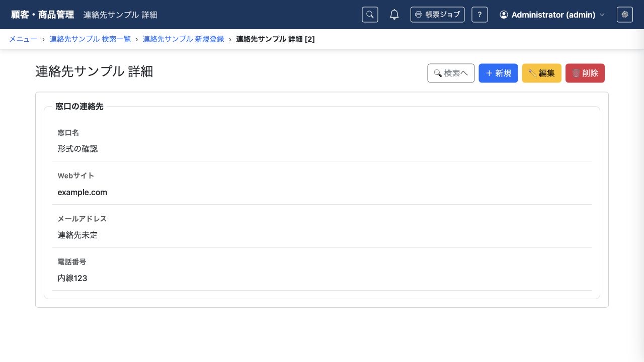644x362 pixels.
Task: Open the search magnifier icon in header
Action: tap(370, 15)
